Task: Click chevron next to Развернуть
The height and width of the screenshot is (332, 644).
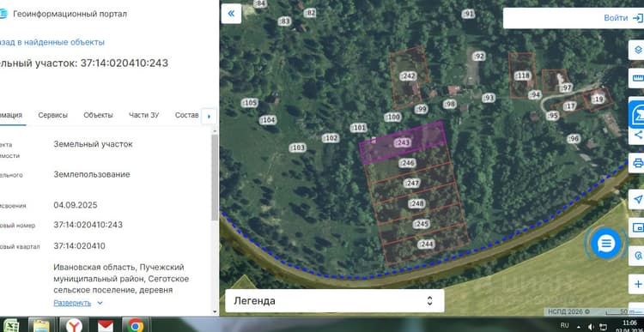Action: coord(100,304)
